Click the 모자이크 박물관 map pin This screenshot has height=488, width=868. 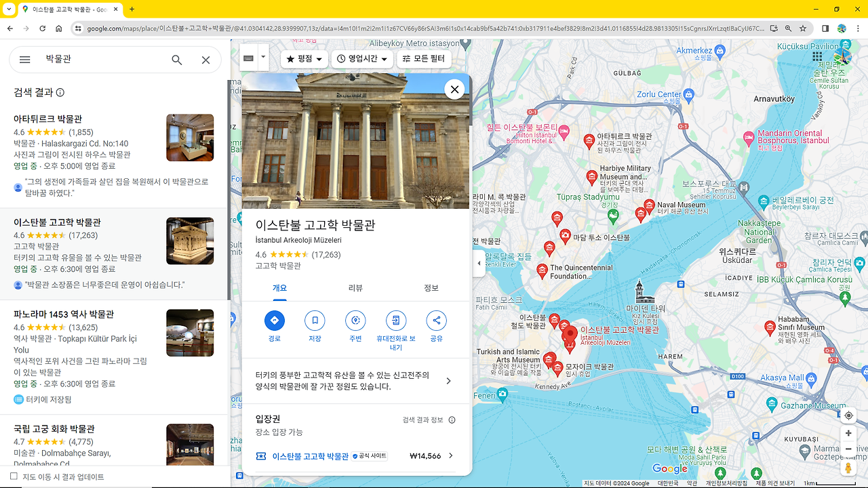click(x=558, y=368)
